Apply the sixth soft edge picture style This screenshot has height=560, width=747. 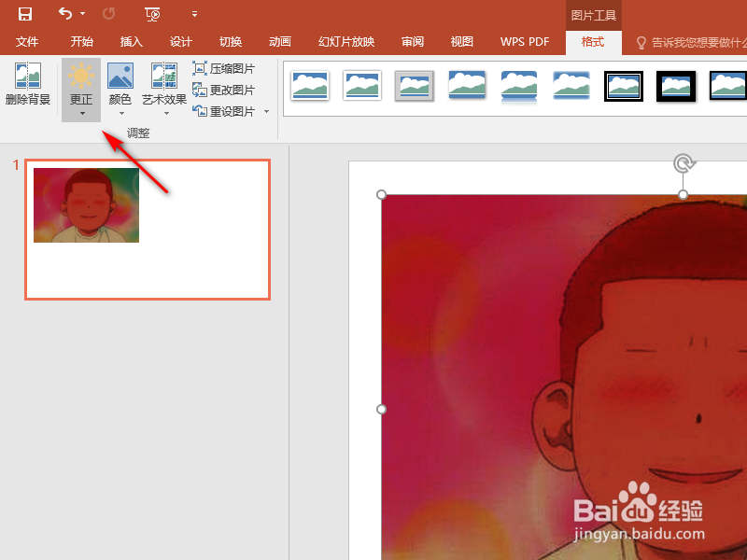click(x=571, y=86)
